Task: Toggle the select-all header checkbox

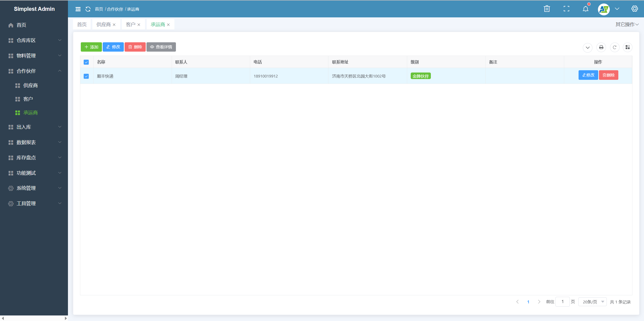Action: (86, 62)
